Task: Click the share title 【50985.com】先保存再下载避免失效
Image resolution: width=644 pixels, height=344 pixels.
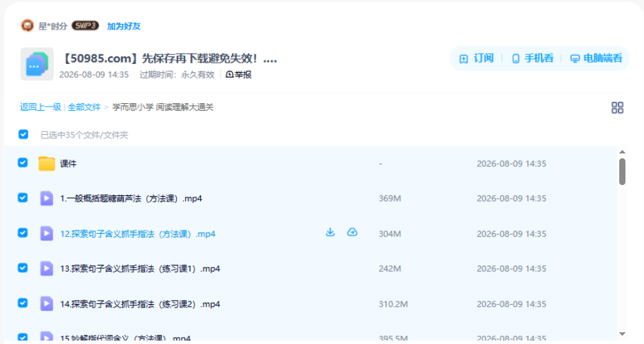Action: [169, 58]
